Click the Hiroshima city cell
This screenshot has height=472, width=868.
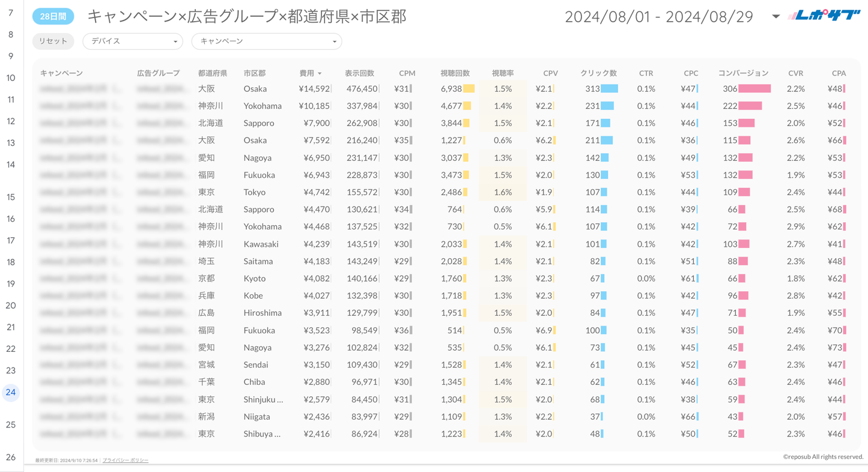[x=263, y=313]
